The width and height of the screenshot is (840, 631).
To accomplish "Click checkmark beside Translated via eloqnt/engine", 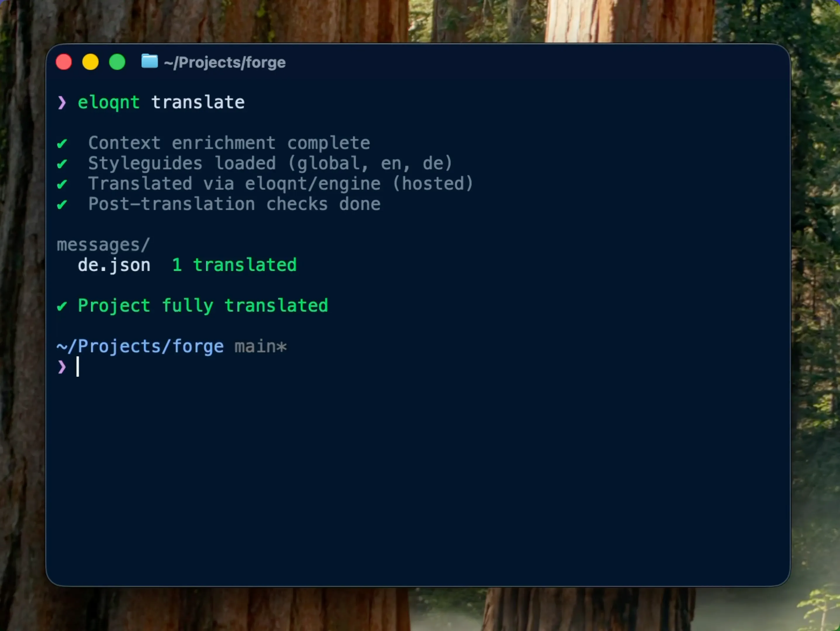I will click(x=62, y=185).
